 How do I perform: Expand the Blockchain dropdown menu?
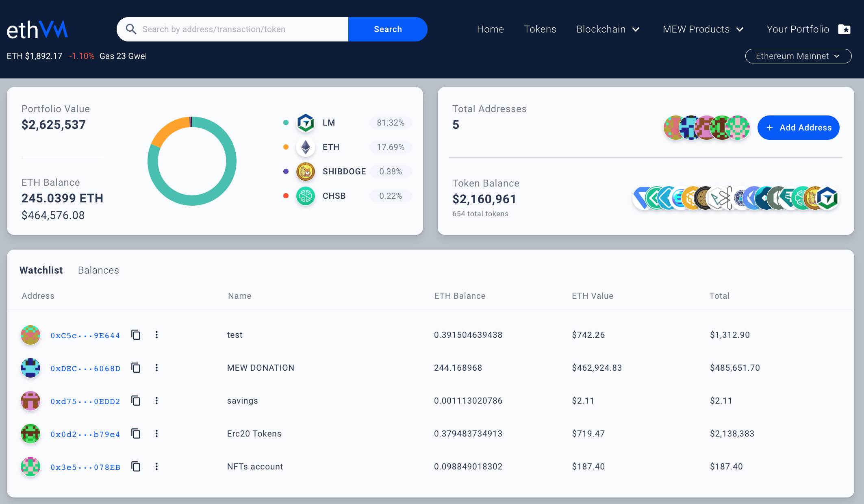pos(608,29)
